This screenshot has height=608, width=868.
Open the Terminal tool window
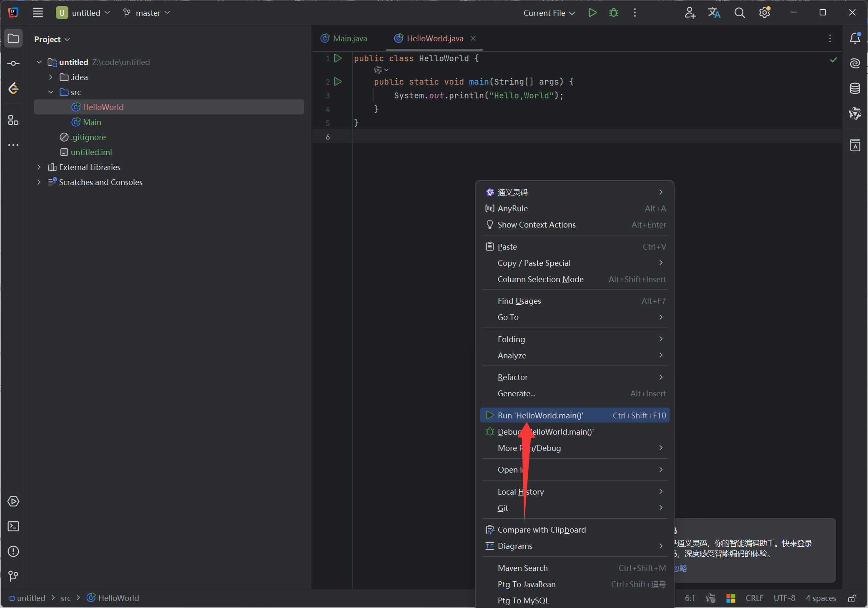tap(13, 526)
